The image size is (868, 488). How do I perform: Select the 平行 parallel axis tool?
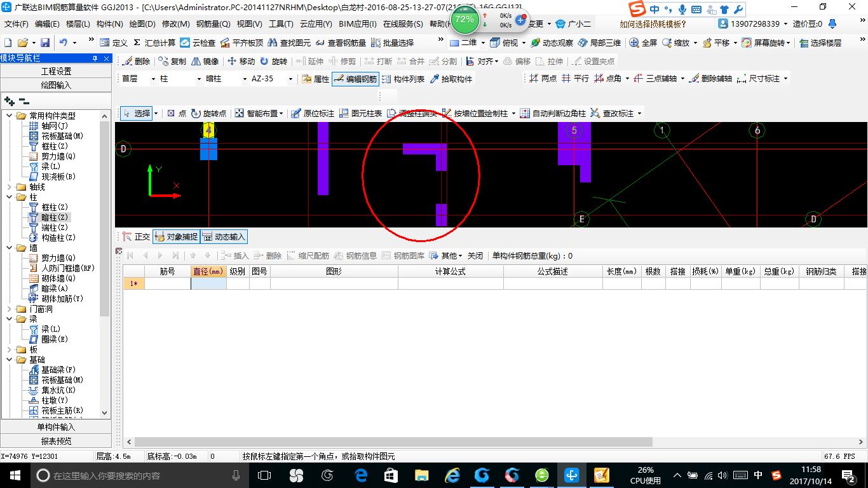(575, 79)
